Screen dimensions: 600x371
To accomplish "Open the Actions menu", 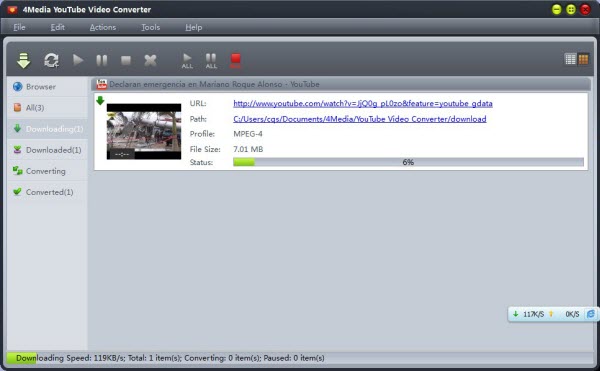I will point(103,27).
